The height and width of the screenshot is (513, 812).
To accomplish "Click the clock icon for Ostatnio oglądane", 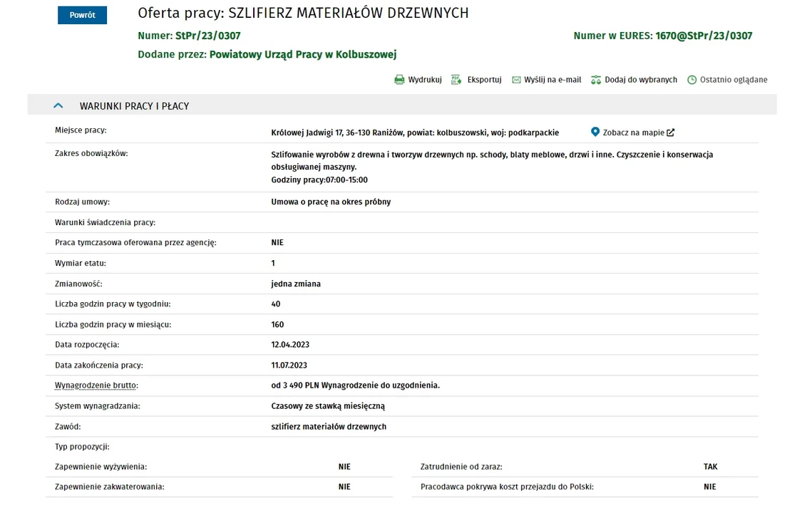I will pos(692,80).
